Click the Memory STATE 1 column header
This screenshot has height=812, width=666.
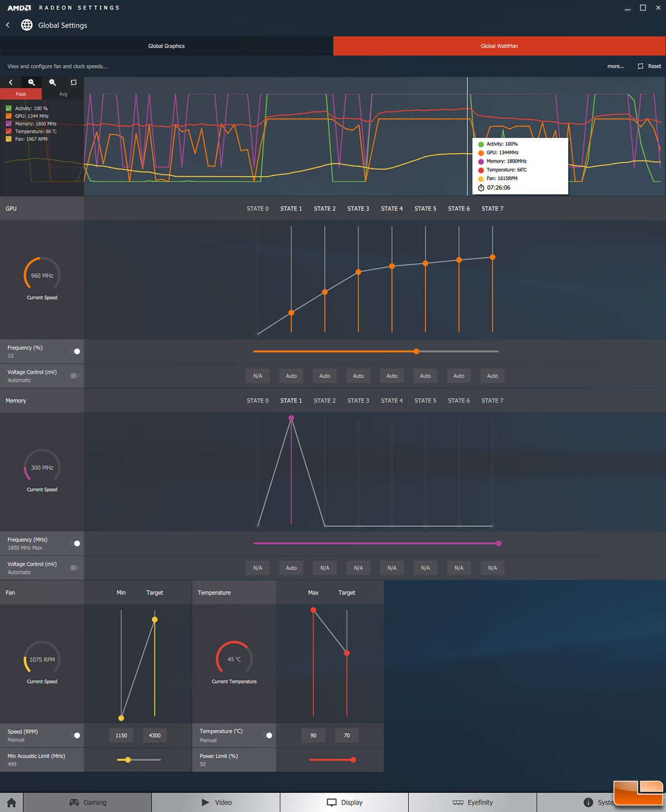tap(291, 401)
